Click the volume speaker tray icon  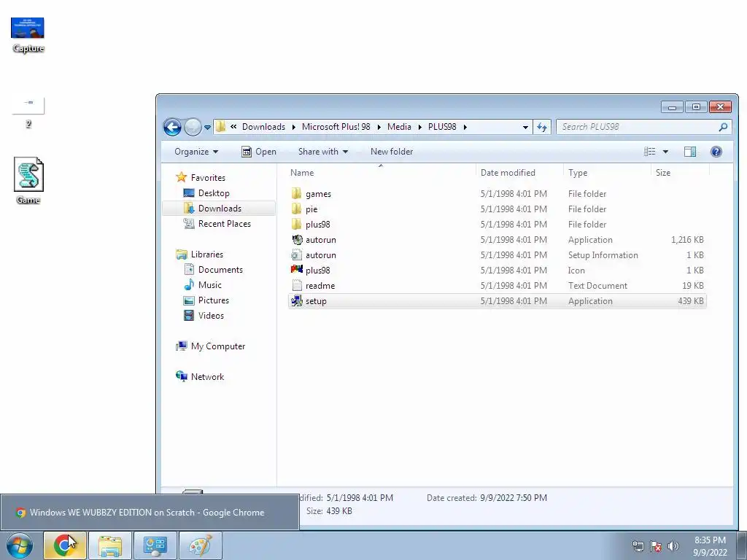pos(673,546)
